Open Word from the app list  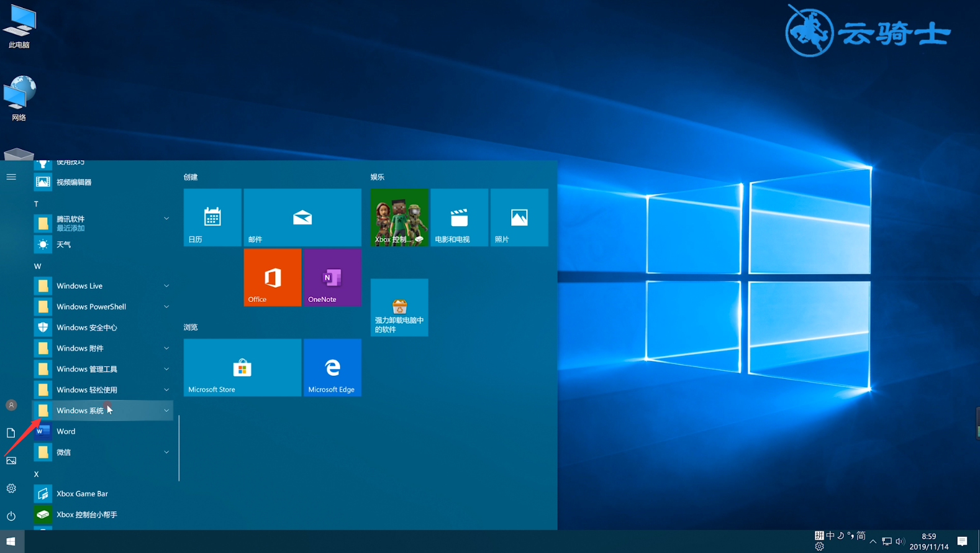click(x=102, y=431)
